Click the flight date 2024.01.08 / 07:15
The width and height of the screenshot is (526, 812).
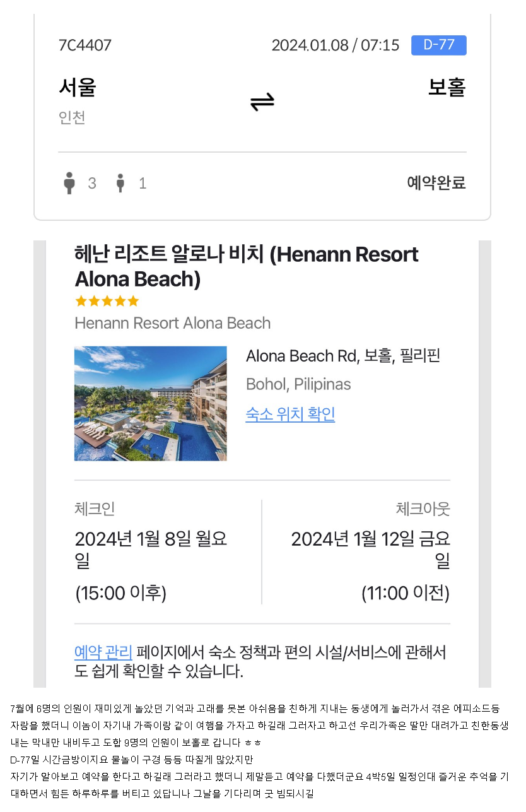(335, 45)
